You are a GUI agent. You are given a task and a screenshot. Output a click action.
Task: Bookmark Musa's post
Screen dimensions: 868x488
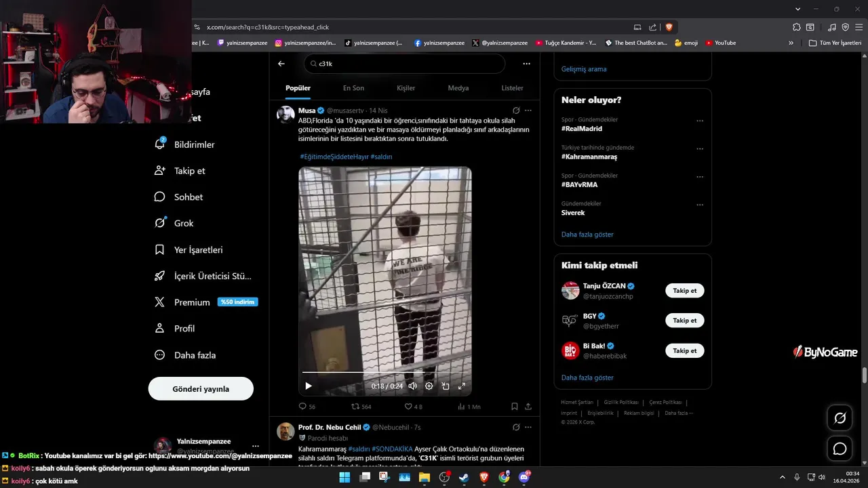[x=515, y=407]
